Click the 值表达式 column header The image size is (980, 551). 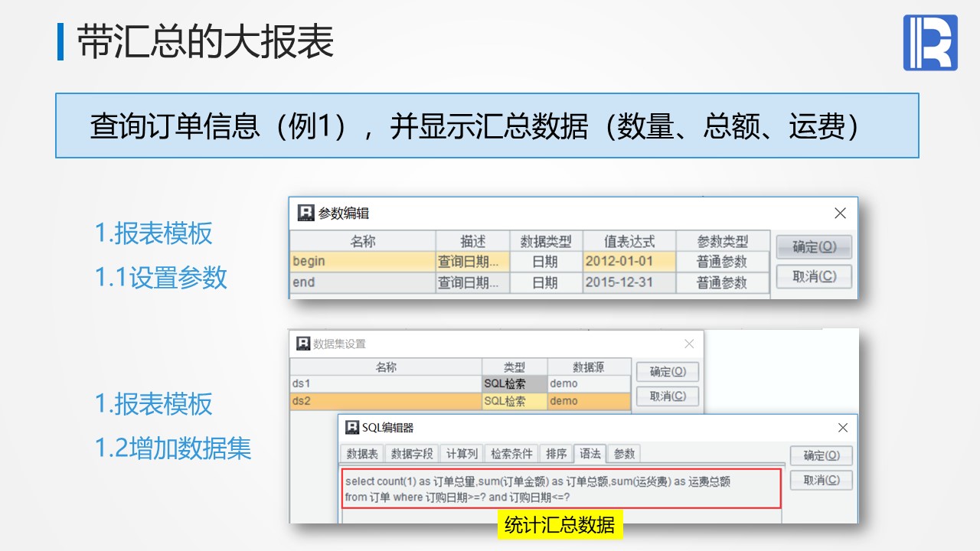629,241
